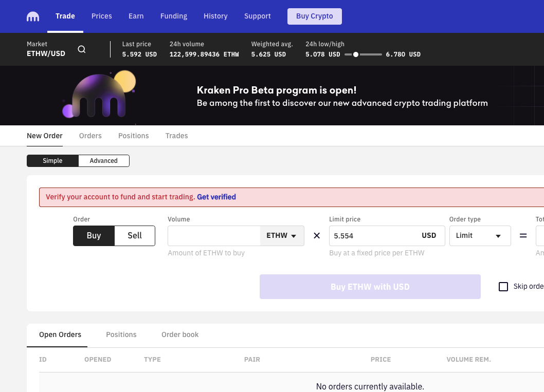Open the History page

215,16
